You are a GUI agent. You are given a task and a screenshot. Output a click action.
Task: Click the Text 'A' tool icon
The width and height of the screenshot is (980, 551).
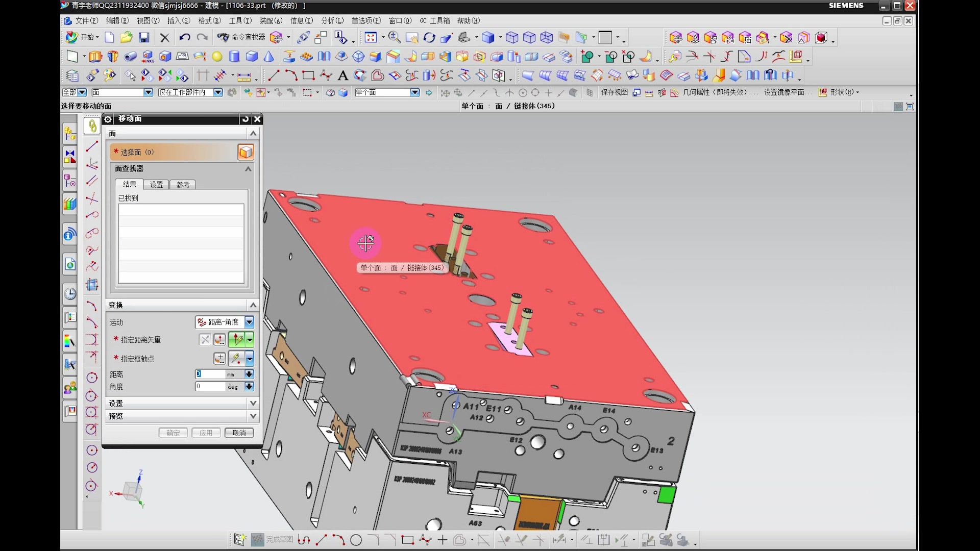click(343, 76)
